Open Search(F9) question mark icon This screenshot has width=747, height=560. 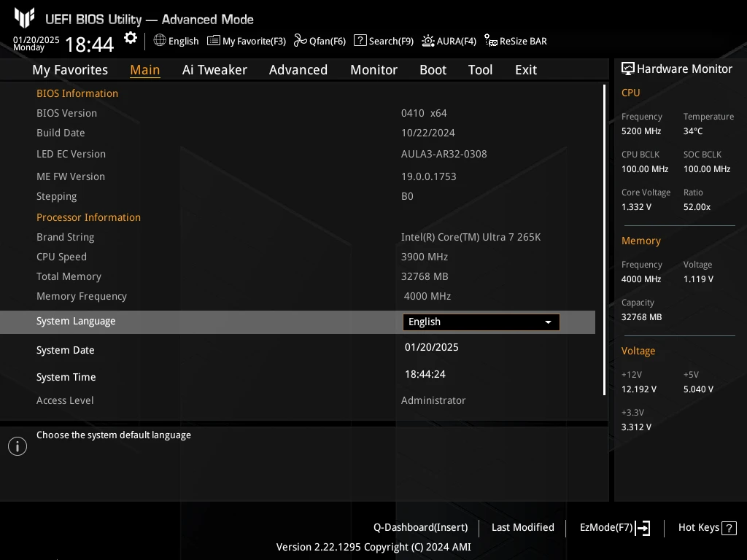[360, 41]
